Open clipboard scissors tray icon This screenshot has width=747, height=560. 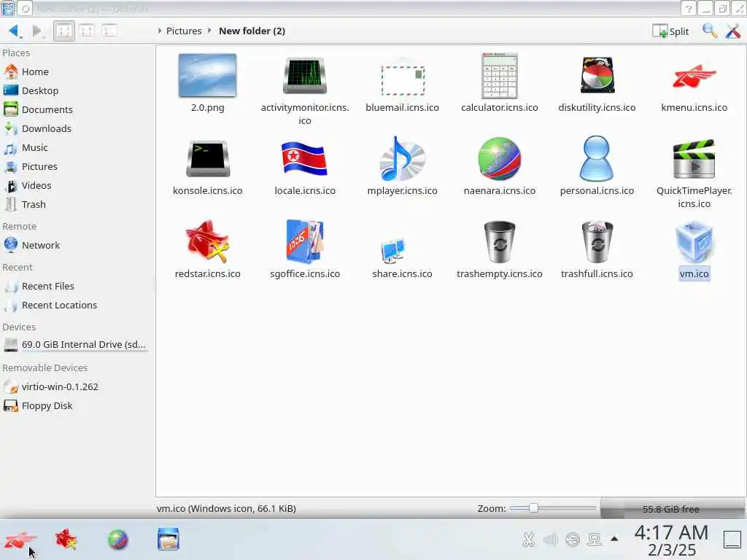[528, 540]
